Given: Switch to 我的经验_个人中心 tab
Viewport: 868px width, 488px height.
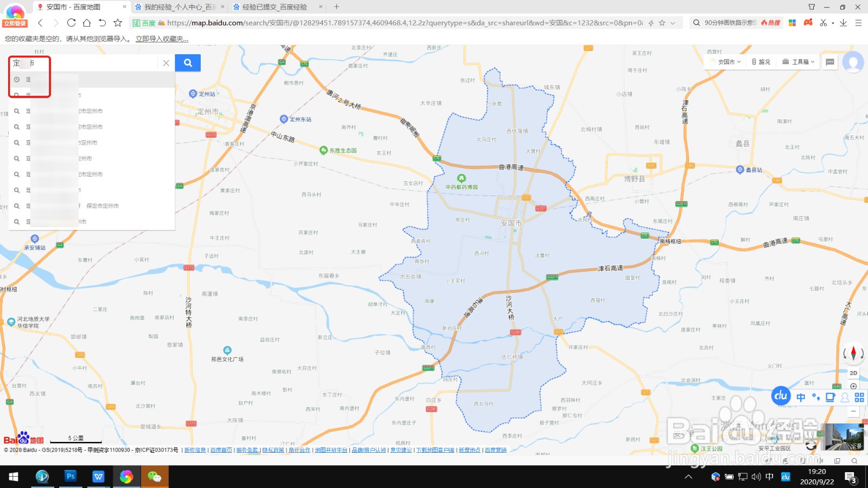Looking at the screenshot, I should coord(180,7).
